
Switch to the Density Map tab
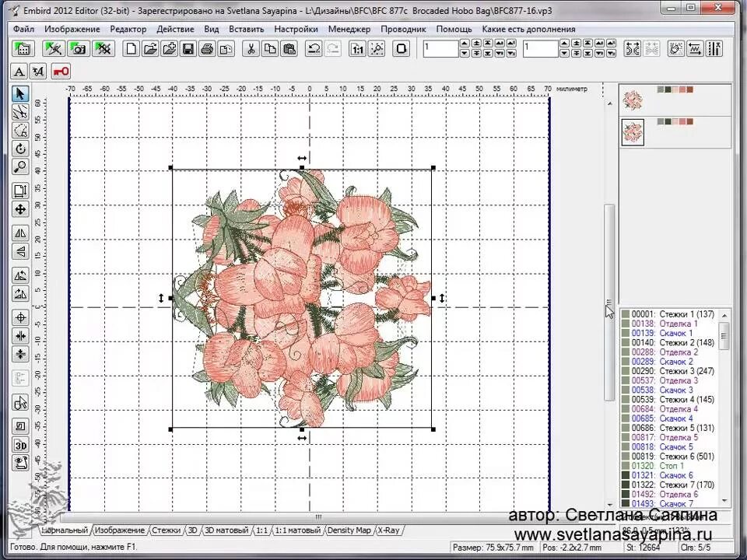(x=349, y=530)
